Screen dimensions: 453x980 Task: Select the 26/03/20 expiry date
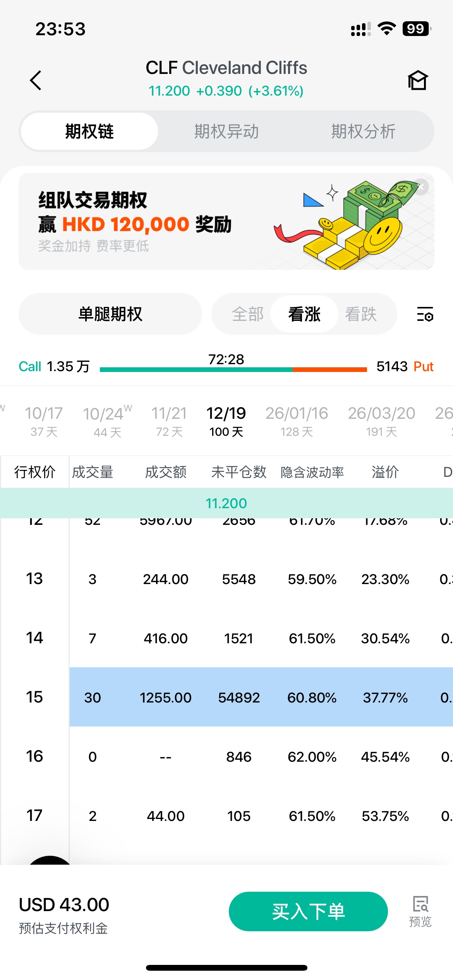pos(381,421)
